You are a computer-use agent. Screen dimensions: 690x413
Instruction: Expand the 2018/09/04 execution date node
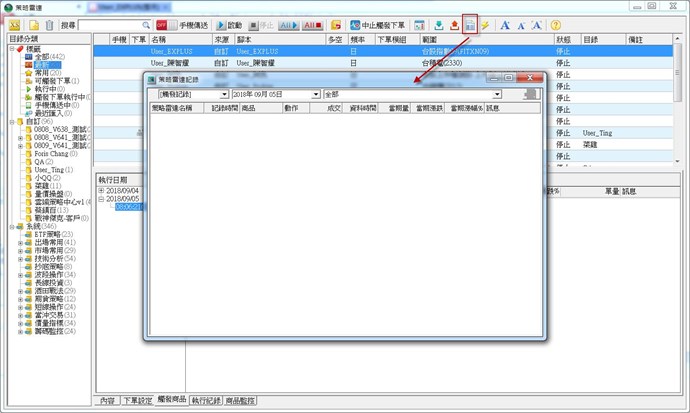(100, 190)
